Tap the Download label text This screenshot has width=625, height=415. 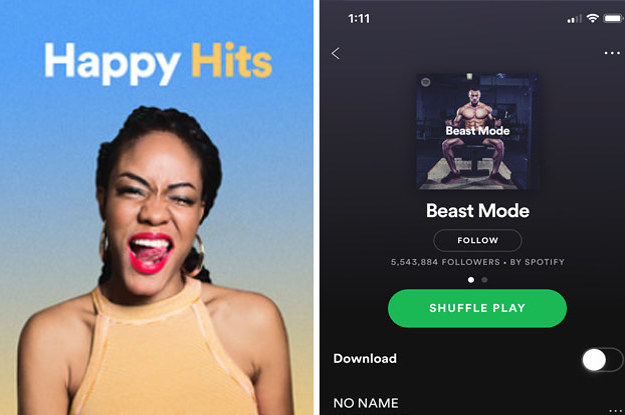pos(365,358)
